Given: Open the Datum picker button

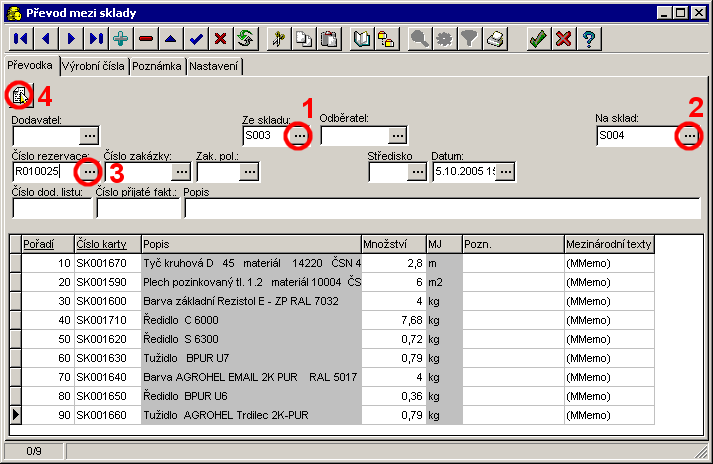Looking at the screenshot, I should coord(505,172).
